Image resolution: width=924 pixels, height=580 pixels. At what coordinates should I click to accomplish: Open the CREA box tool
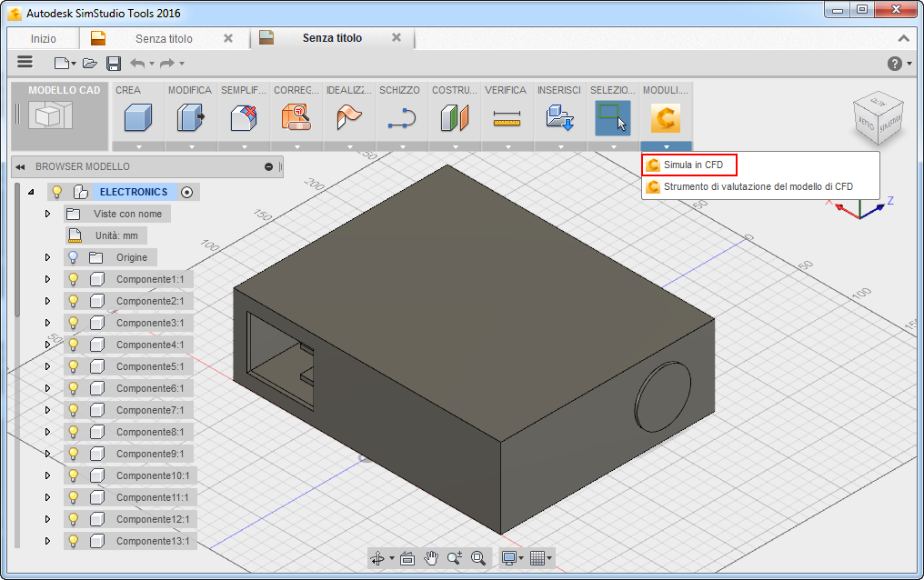coord(138,117)
